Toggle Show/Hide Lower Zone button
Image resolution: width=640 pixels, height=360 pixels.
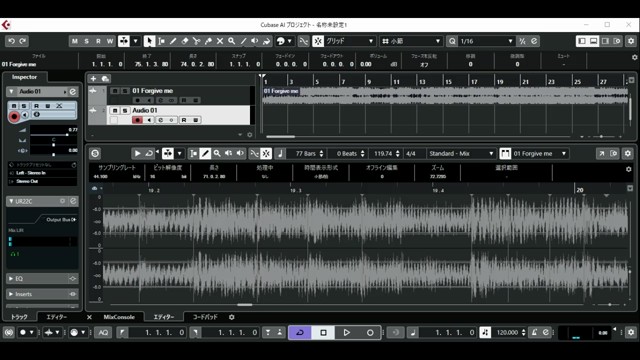point(593,41)
